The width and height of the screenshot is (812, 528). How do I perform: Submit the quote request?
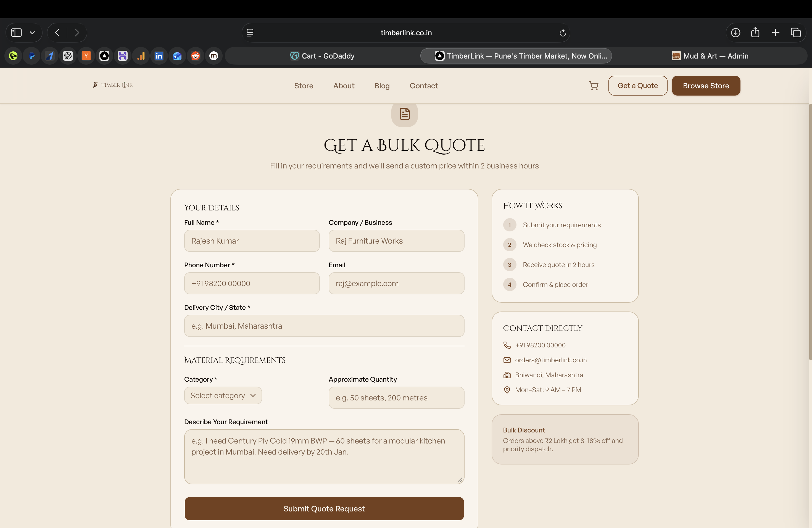coord(324,509)
